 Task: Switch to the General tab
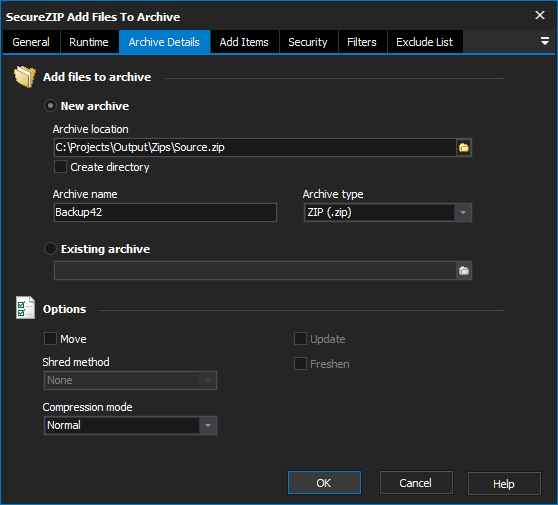click(31, 42)
